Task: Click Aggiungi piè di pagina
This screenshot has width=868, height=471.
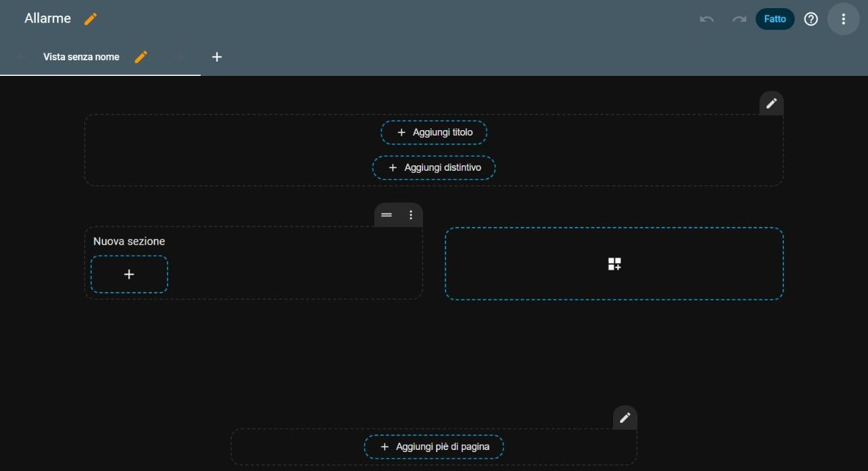Action: (434, 447)
